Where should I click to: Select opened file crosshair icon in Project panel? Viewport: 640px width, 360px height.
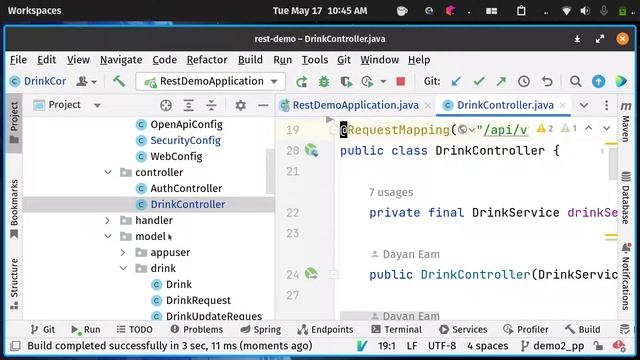(166, 105)
